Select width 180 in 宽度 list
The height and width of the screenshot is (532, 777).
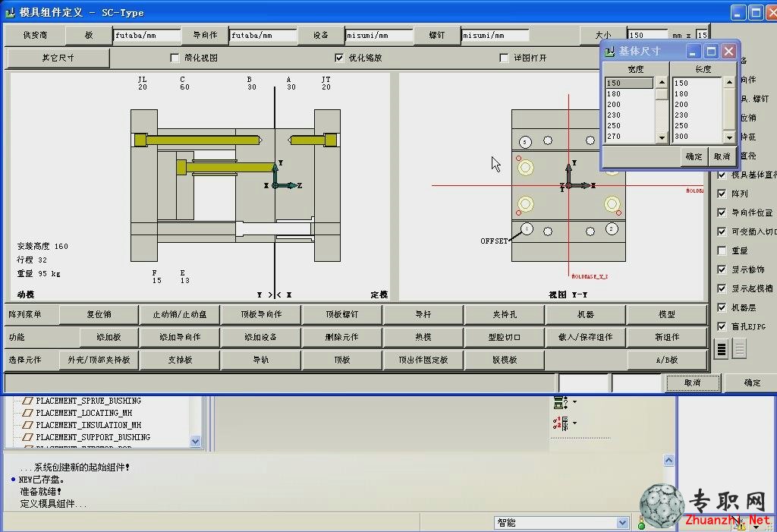[628, 93]
